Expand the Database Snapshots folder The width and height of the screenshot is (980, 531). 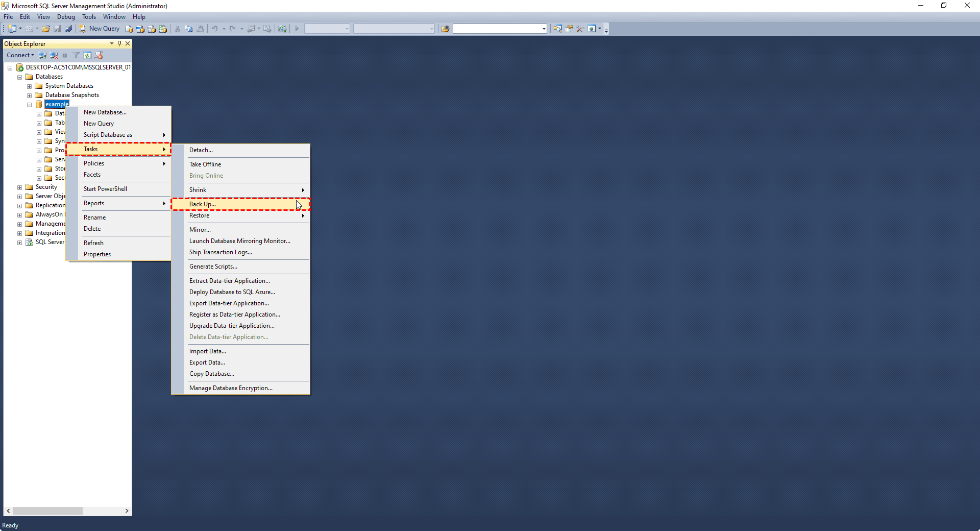[x=29, y=95]
